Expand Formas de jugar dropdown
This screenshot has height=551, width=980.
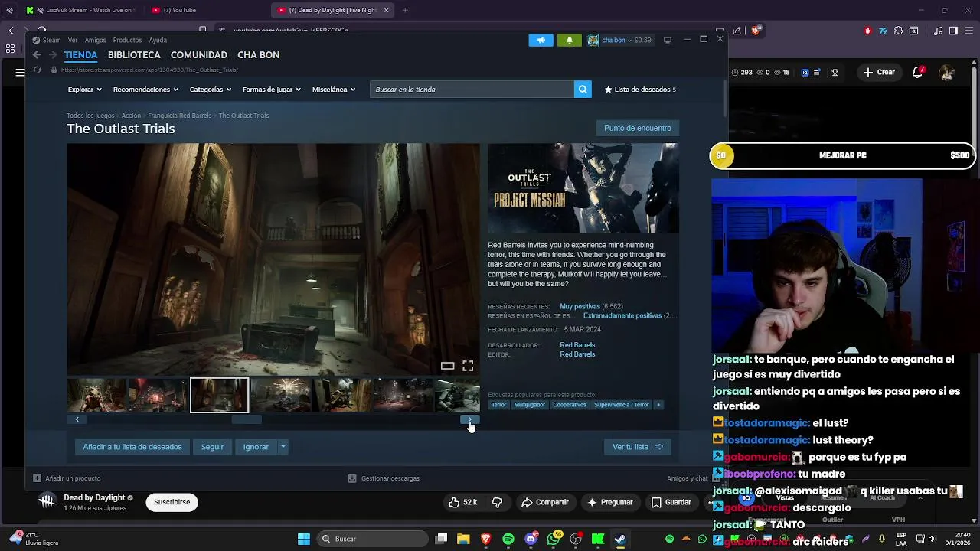(x=272, y=90)
